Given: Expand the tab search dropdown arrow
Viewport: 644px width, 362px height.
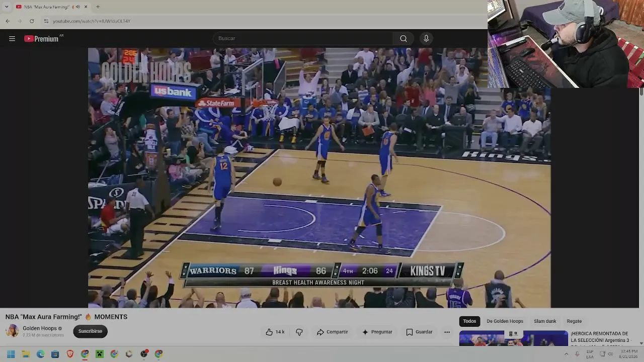Looking at the screenshot, I should point(6,7).
